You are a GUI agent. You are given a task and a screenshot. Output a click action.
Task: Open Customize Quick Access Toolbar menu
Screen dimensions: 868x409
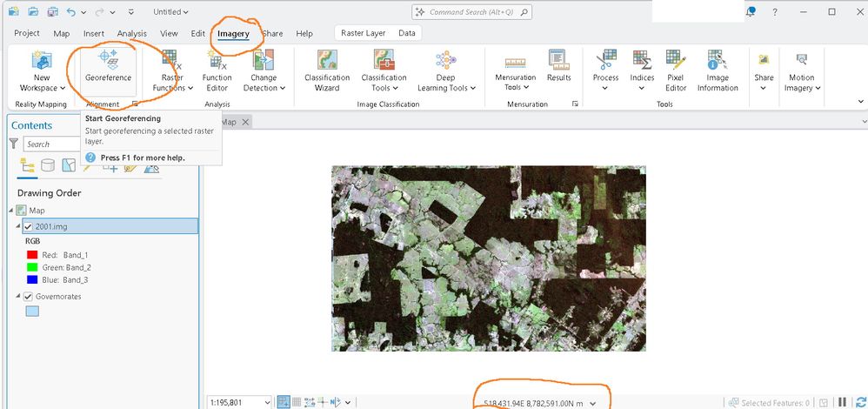tap(130, 11)
